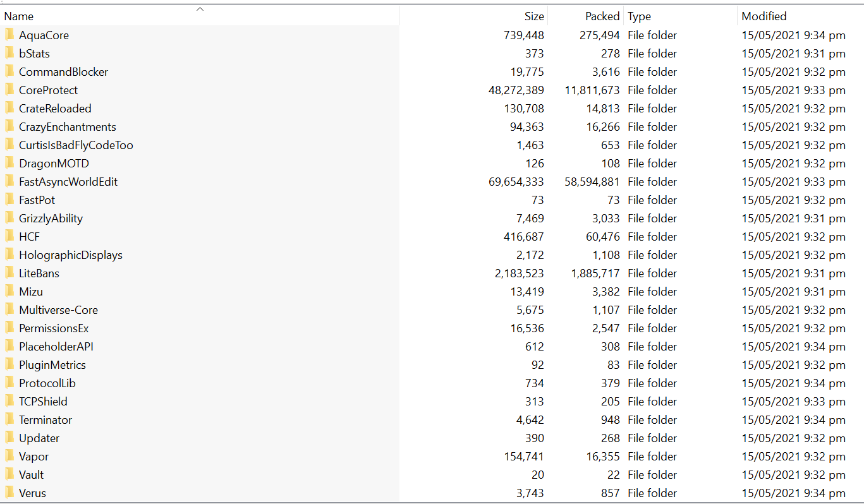
Task: Click the Mizu folder name
Action: (x=31, y=292)
